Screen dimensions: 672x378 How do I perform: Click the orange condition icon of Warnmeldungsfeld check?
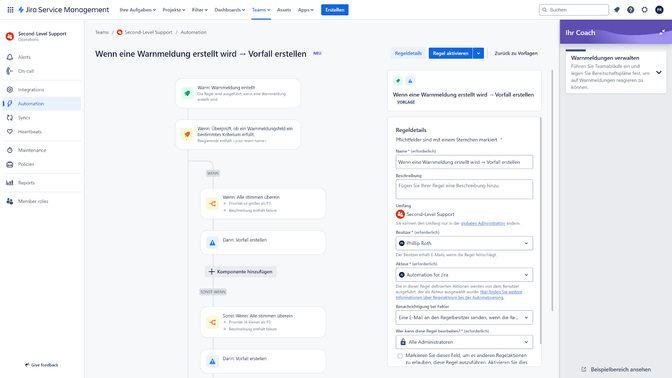187,135
